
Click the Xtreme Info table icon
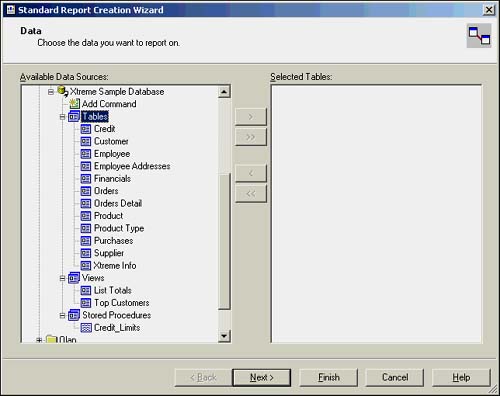click(x=86, y=266)
